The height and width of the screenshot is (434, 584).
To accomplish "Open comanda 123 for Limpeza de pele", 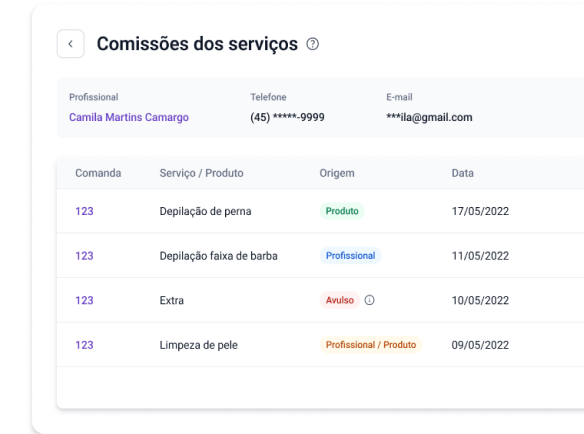I will coord(84,345).
